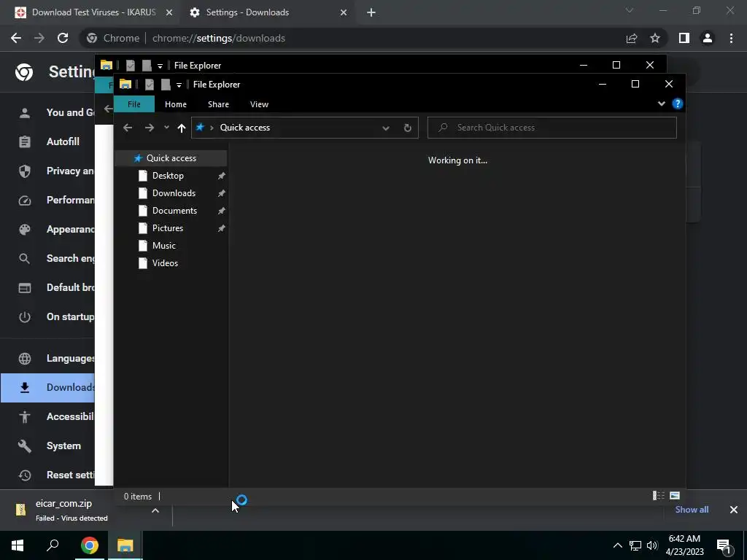Switch to large thumbnails view layout
Screen dimensions: 747x560
pos(675,496)
